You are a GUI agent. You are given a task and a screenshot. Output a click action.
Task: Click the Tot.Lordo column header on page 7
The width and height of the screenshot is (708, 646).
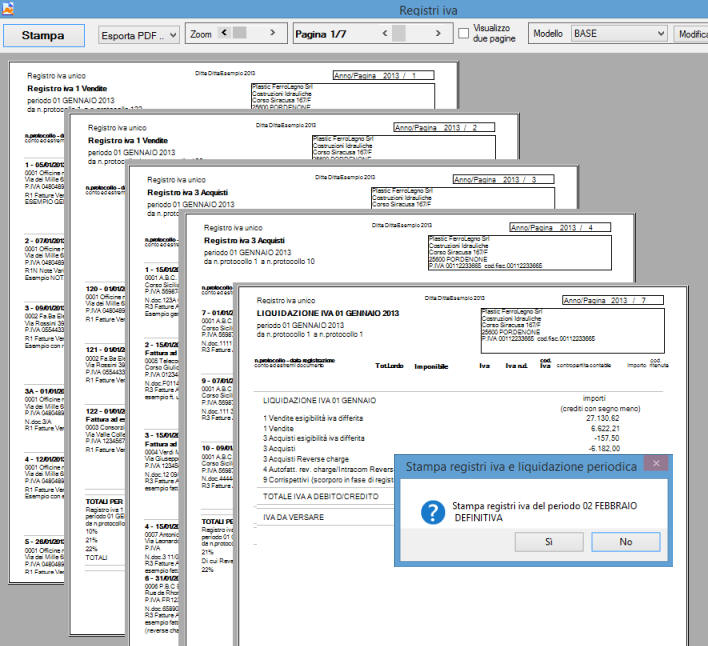[389, 366]
